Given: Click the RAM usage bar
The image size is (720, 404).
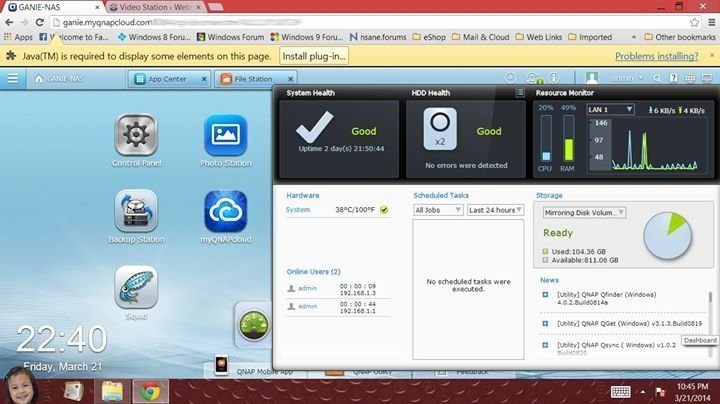Looking at the screenshot, I should pos(568,138).
